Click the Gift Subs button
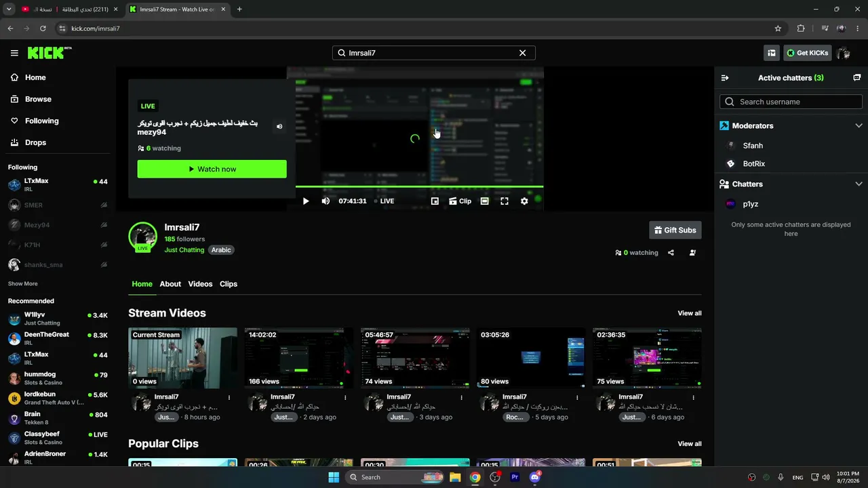Image resolution: width=868 pixels, height=488 pixels. tap(675, 230)
